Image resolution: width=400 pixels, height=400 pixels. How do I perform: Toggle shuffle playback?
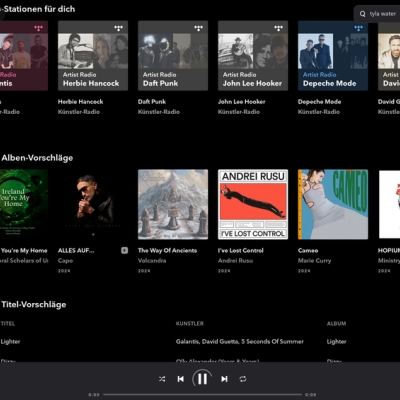tap(162, 379)
